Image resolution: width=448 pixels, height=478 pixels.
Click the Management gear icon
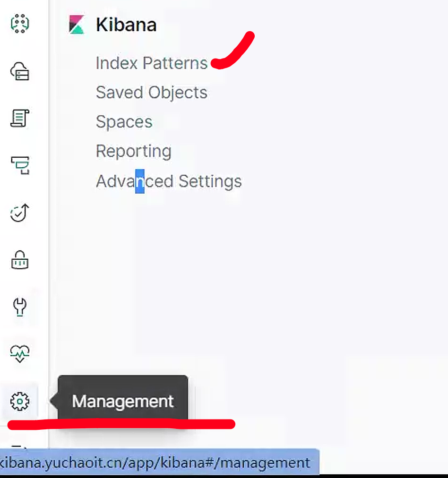20,401
